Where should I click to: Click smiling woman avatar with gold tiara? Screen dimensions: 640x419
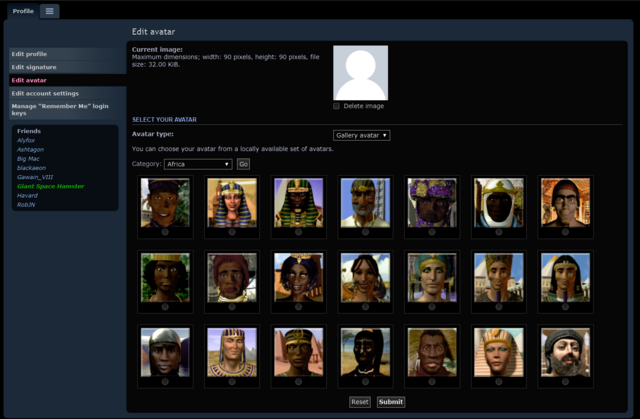click(x=298, y=277)
